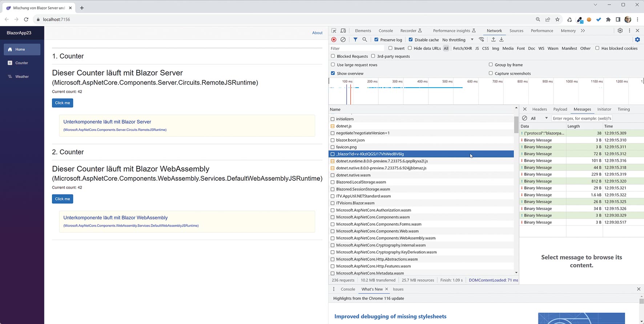
Task: Select the inspect element picker icon
Action: click(x=334, y=31)
